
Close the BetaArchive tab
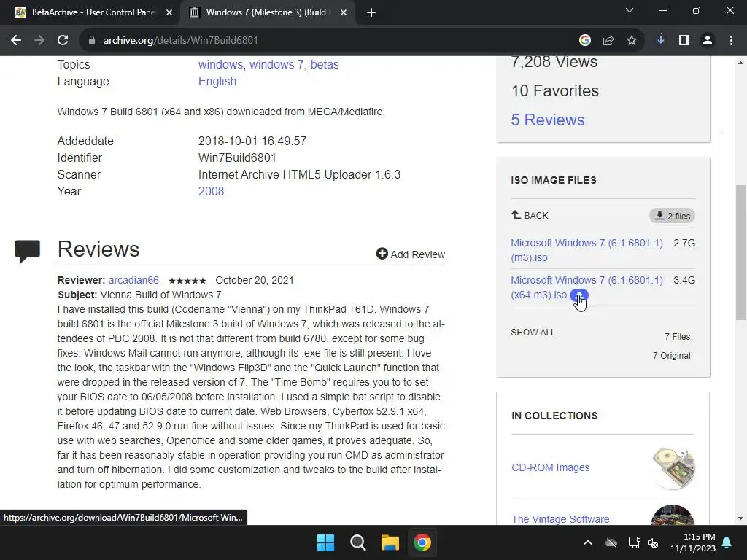tap(169, 12)
